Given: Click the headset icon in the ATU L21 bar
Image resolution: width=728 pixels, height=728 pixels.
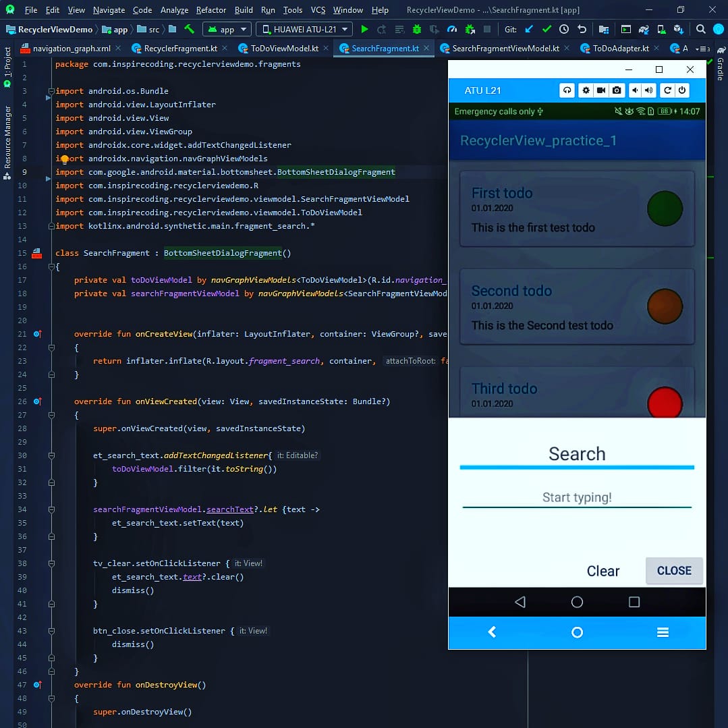Looking at the screenshot, I should tap(567, 90).
